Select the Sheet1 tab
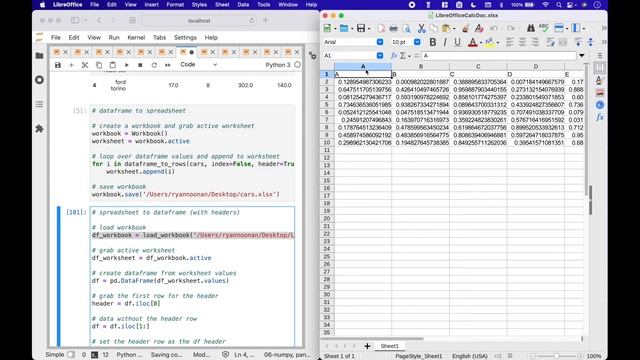Image resolution: width=640 pixels, height=360 pixels. click(389, 346)
